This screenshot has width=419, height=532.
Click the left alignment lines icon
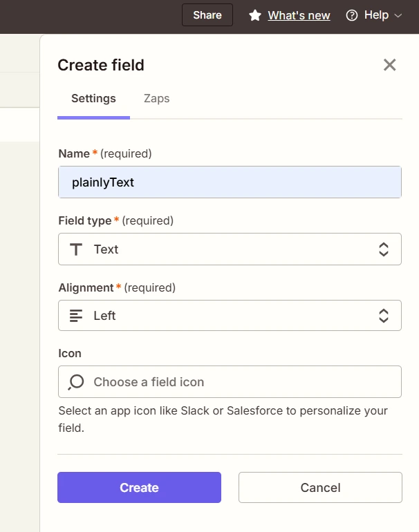pos(76,316)
